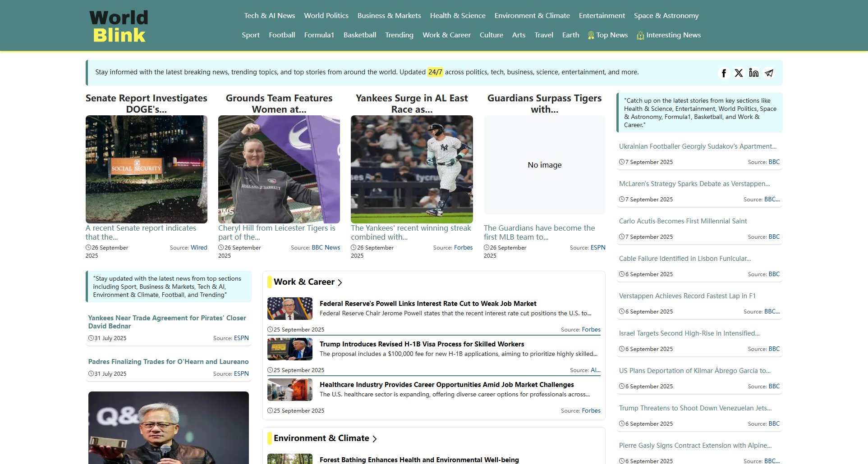The width and height of the screenshot is (868, 464).
Task: Open Ukrainian Footballer Georgiy Sudakov's Apartment story
Action: (x=698, y=146)
